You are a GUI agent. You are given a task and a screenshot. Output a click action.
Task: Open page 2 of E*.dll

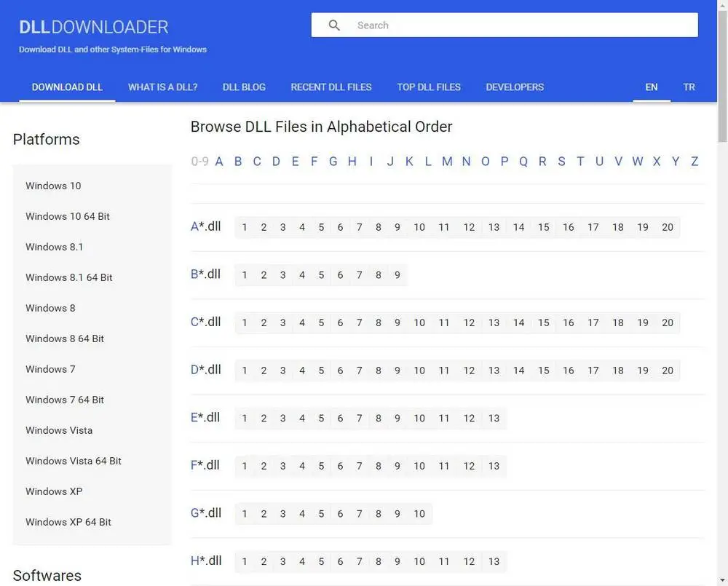(x=264, y=419)
